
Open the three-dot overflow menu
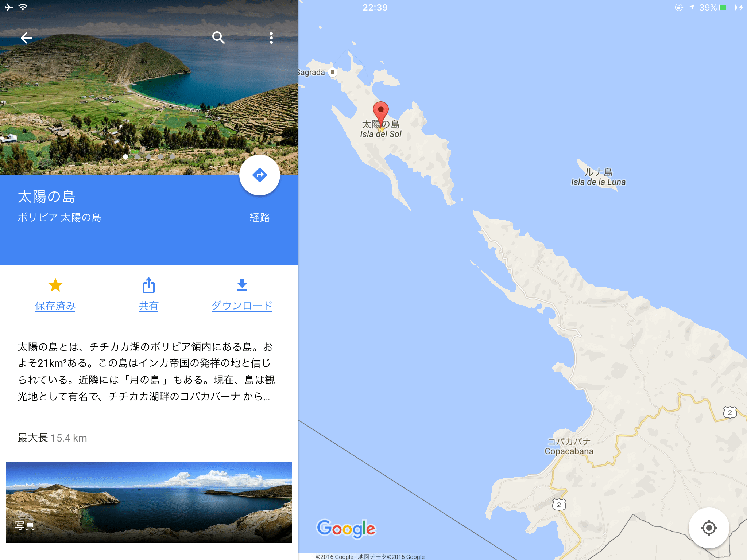click(271, 38)
